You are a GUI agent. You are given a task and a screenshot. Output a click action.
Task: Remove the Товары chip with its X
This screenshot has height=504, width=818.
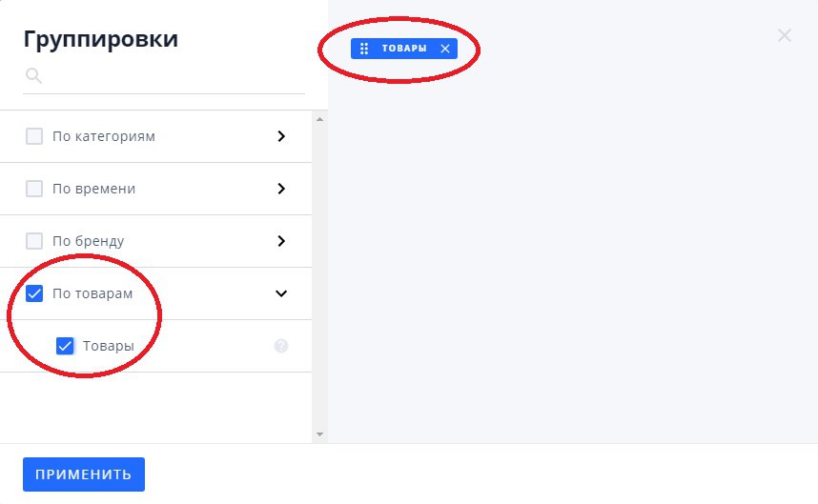pyautogui.click(x=444, y=49)
